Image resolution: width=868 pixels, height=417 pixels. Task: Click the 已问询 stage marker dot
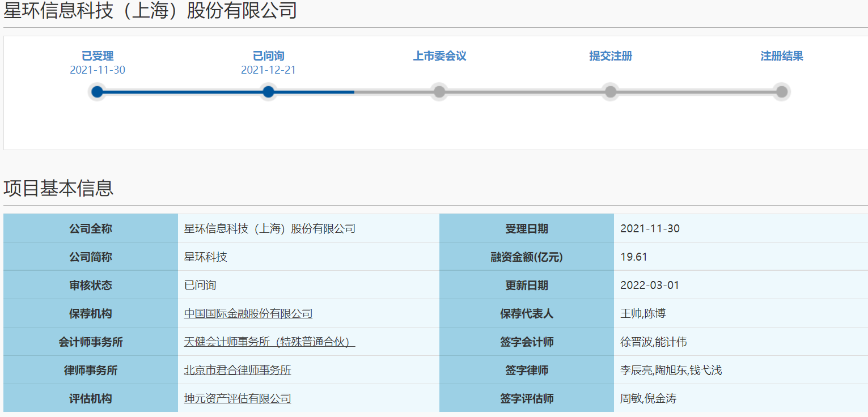click(269, 92)
